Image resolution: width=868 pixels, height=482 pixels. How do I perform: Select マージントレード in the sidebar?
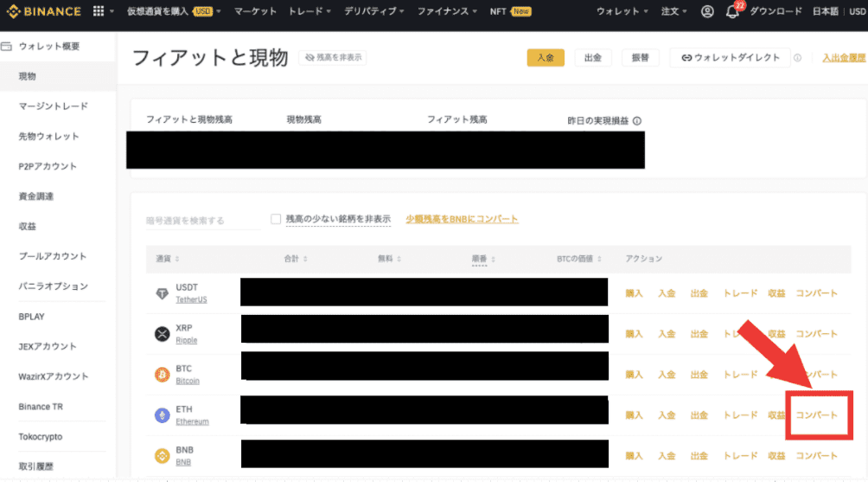click(53, 106)
